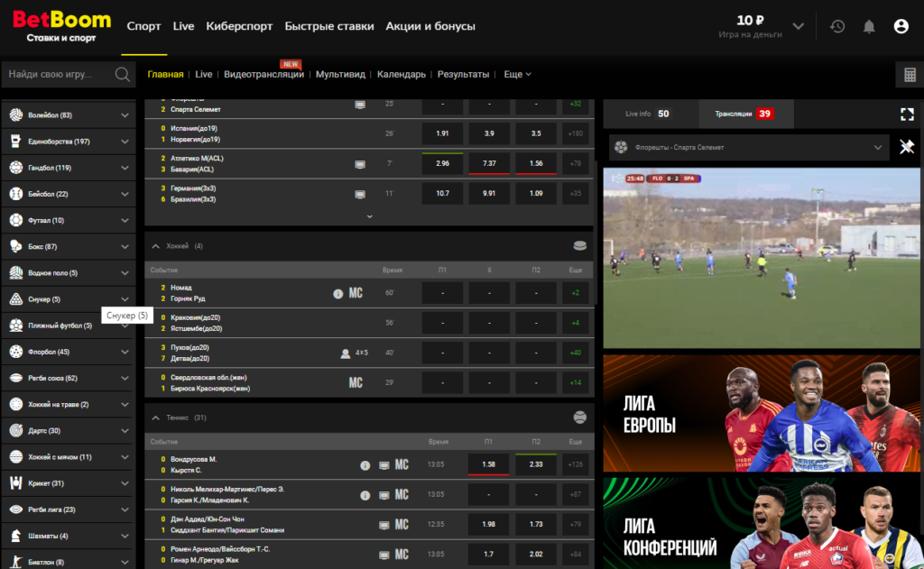Expand the Регби союз (62) category
Image resolution: width=924 pixels, height=569 pixels.
(x=125, y=378)
